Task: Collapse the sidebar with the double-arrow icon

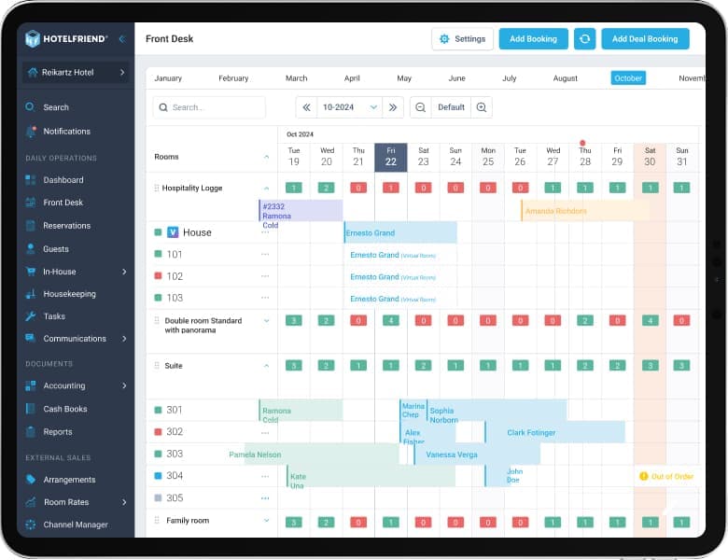Action: tap(122, 39)
